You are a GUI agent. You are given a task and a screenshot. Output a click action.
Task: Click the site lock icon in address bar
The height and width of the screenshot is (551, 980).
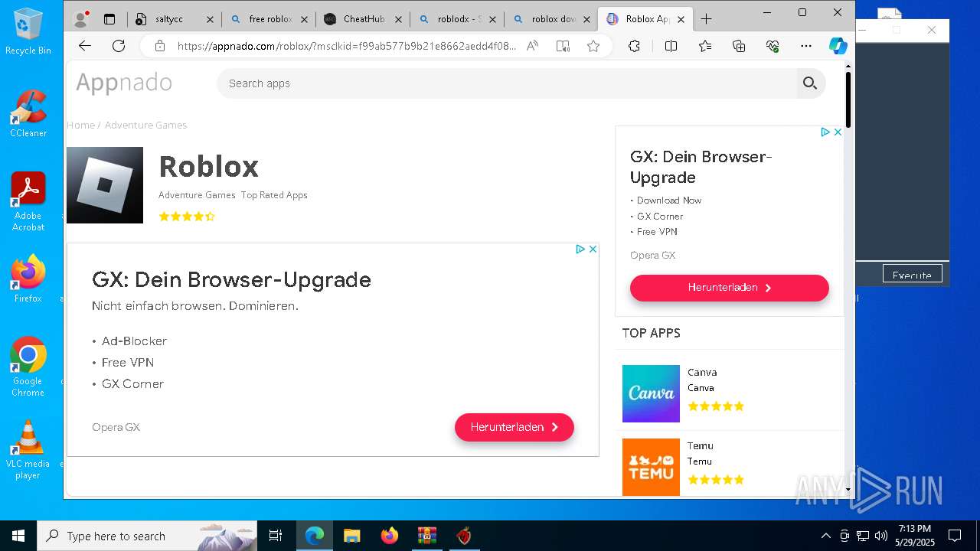tap(159, 46)
